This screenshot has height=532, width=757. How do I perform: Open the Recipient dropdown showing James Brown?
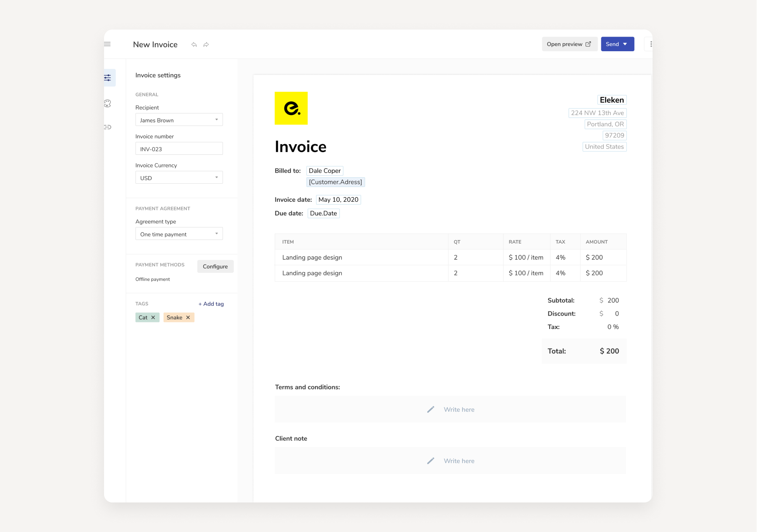click(x=179, y=120)
